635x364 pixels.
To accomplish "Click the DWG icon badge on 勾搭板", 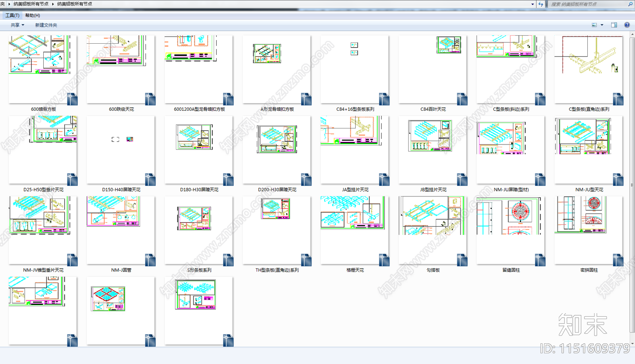I will tap(462, 260).
